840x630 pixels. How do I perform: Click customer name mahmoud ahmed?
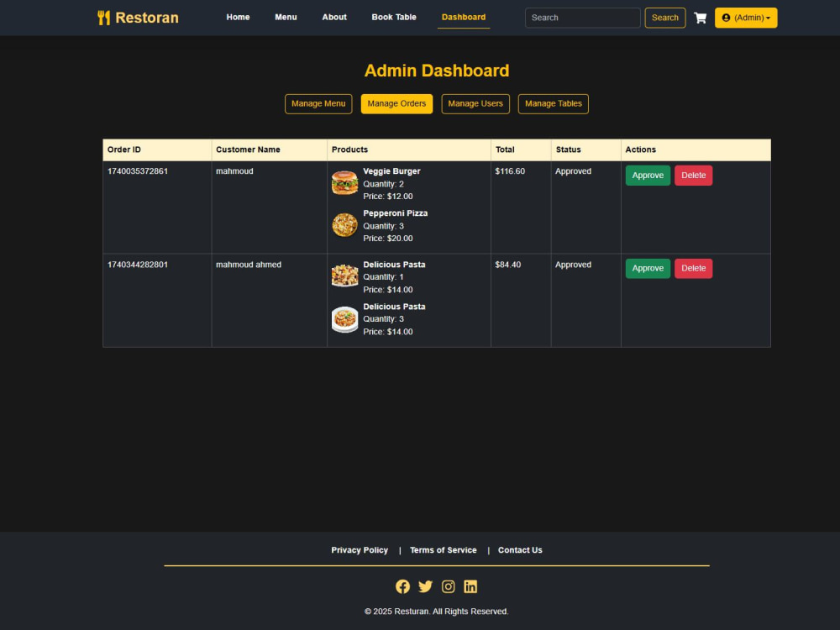tap(249, 265)
